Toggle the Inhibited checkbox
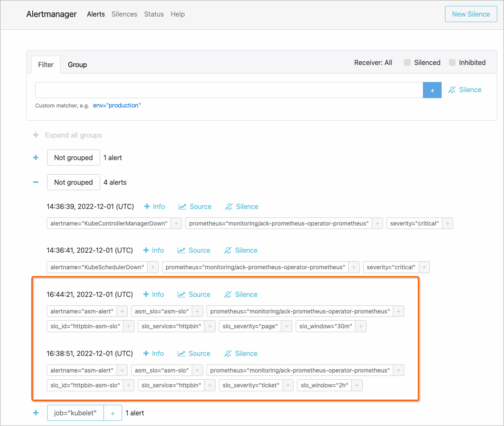The height and width of the screenshot is (426, 504). 452,62
